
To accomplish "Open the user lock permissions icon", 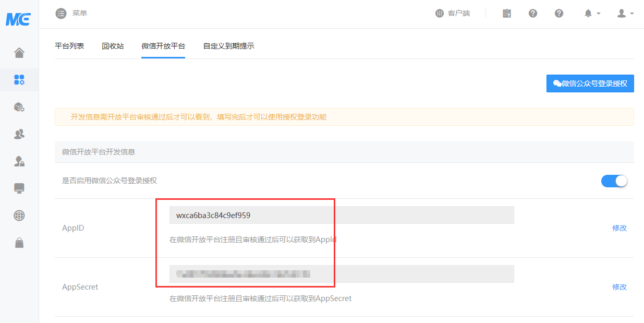I will pos(19,161).
